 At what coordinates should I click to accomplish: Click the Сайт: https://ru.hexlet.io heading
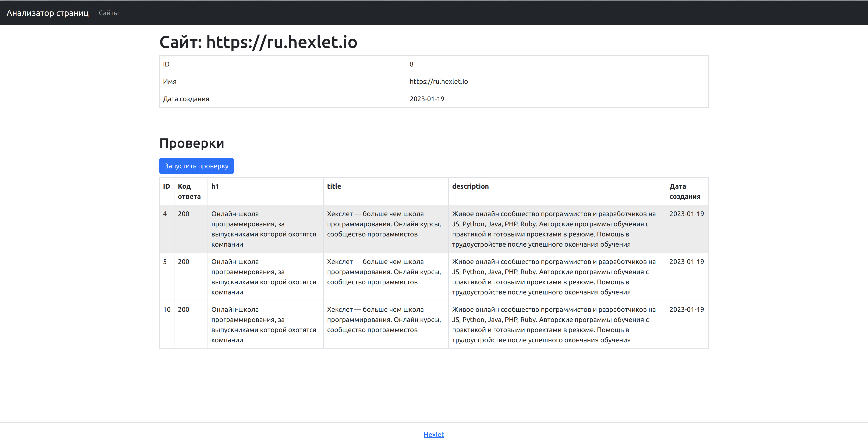coord(258,42)
